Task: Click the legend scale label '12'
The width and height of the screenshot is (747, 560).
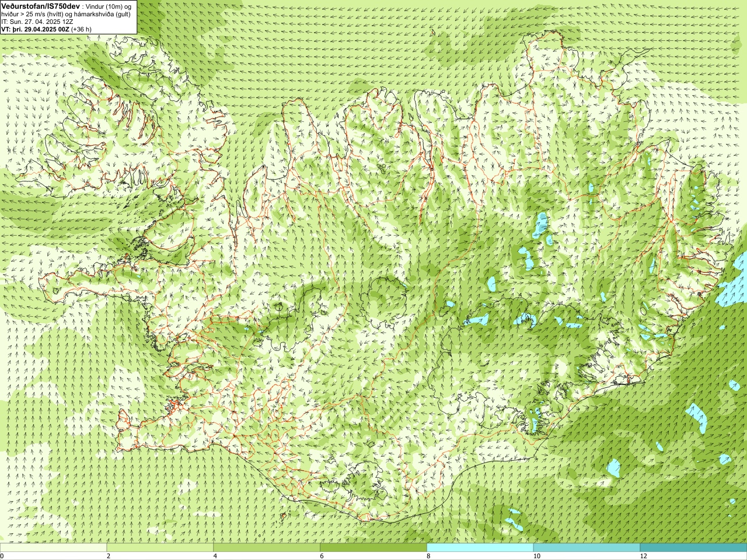Action: point(644,556)
